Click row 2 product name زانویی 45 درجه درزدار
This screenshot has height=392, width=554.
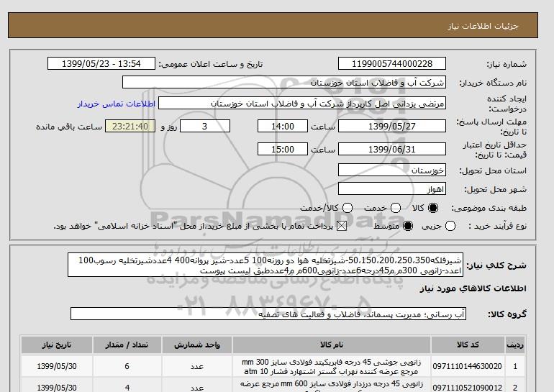332,386
